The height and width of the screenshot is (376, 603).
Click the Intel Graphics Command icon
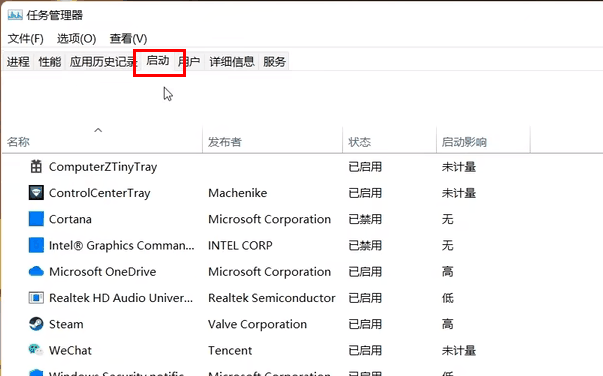point(36,245)
